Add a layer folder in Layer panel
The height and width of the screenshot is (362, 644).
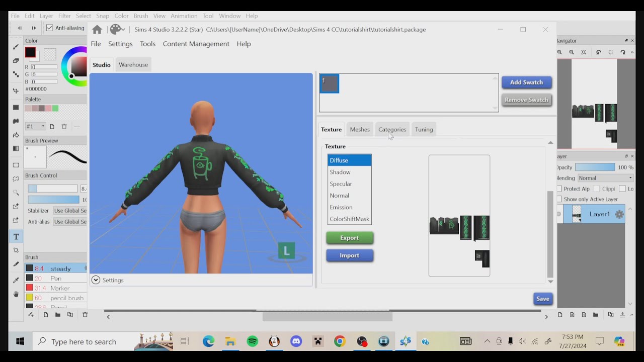tap(596, 315)
